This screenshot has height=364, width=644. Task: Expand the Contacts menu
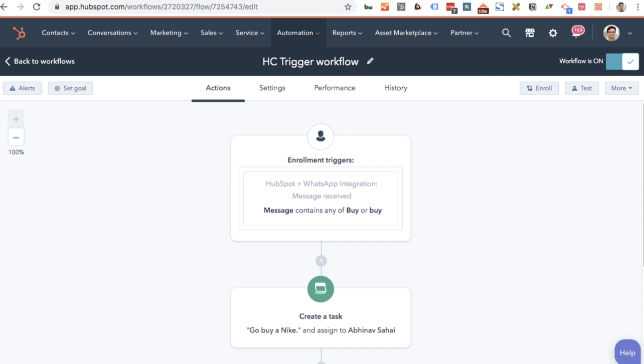click(x=58, y=33)
